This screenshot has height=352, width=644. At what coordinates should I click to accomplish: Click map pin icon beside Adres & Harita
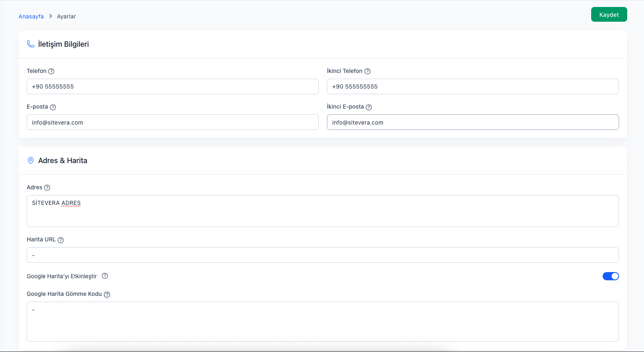[x=31, y=160]
